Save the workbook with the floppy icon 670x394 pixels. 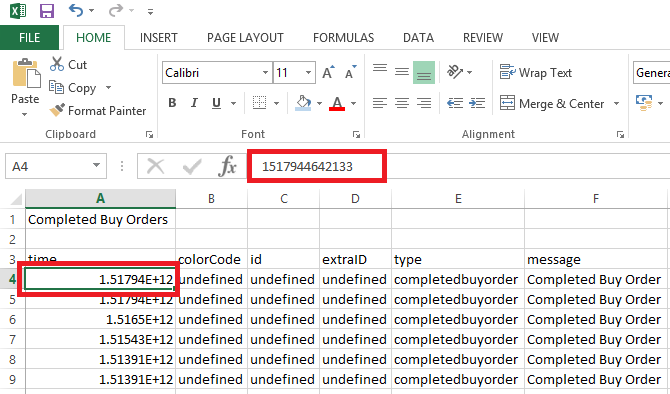(x=47, y=11)
